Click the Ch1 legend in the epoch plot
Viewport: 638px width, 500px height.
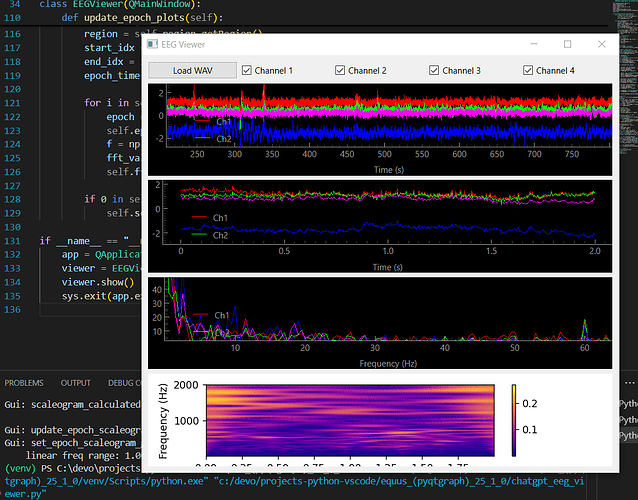[210, 218]
